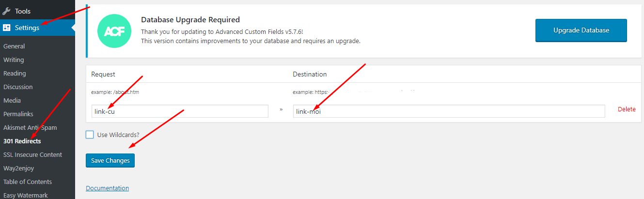Open Akismet Anti-Spam settings
The image size is (644, 199).
[30, 128]
